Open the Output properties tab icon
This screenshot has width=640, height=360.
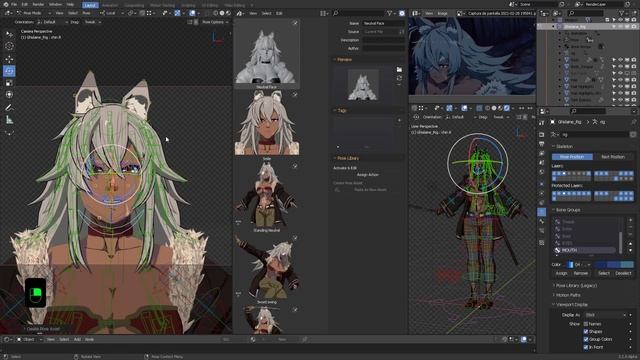pyautogui.click(x=542, y=144)
